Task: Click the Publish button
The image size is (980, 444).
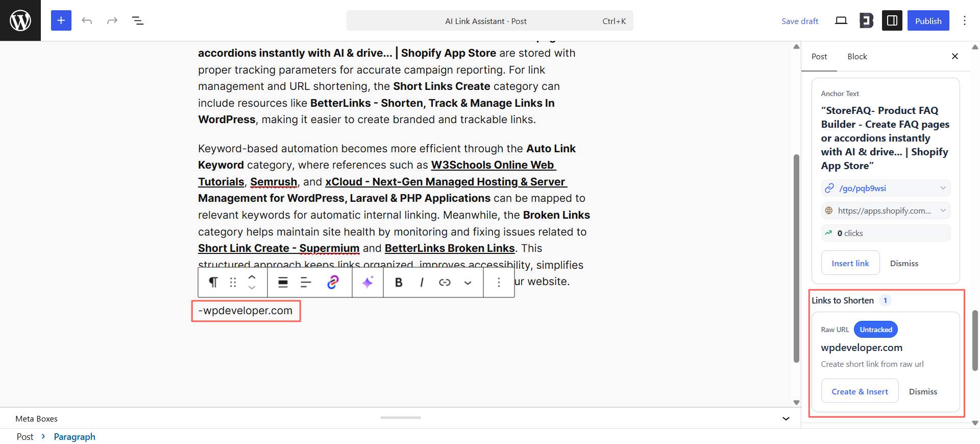Action: (x=928, y=20)
